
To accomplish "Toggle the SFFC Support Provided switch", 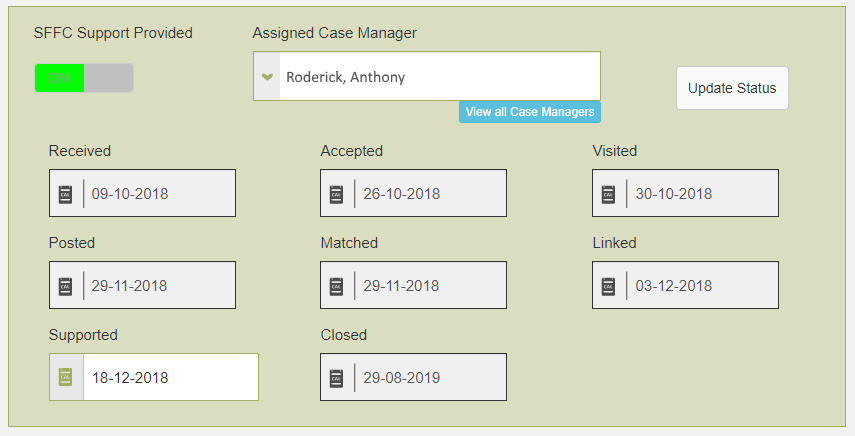I will (x=84, y=78).
